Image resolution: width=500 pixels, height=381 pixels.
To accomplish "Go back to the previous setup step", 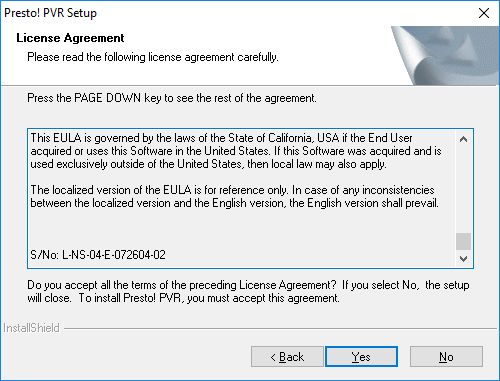I will pyautogui.click(x=287, y=357).
